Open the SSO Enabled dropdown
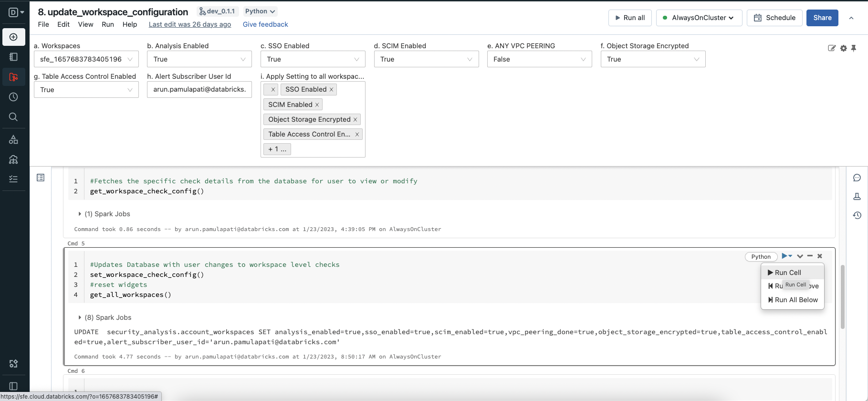The image size is (868, 401). pos(313,59)
